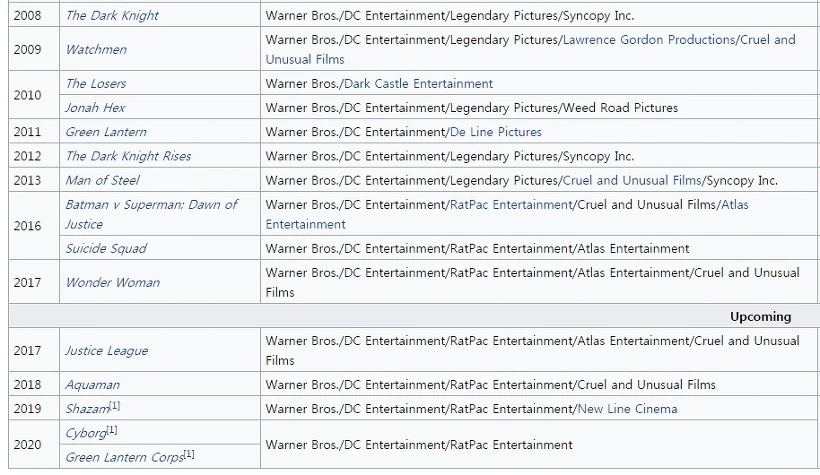The image size is (820, 475).
Task: Open the Watchmen film link
Action: pos(96,50)
